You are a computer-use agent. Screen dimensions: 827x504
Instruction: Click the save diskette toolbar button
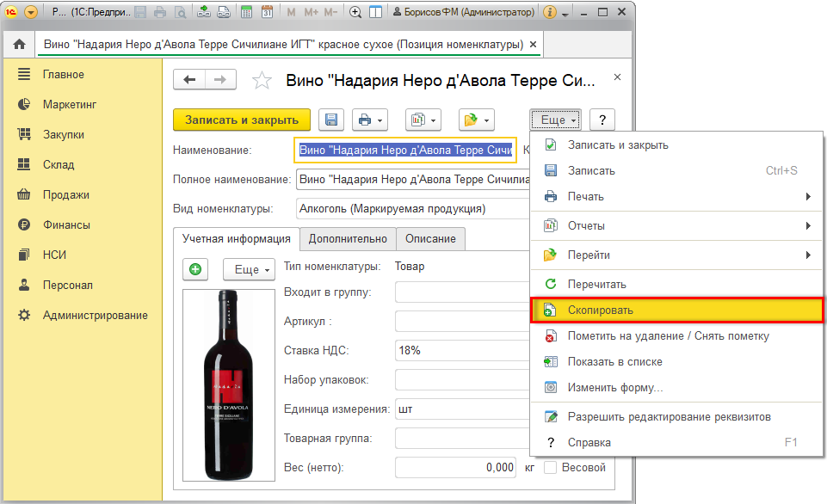pyautogui.click(x=331, y=120)
